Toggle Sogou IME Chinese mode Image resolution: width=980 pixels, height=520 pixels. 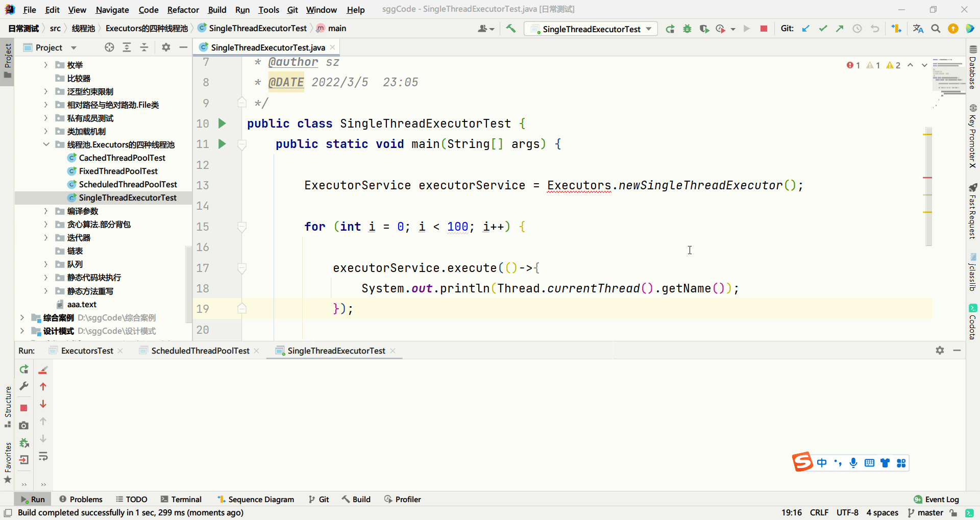821,463
